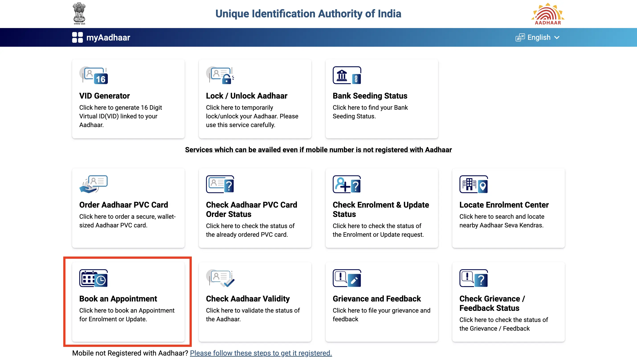Click 'temporarily lock/unlock your Aadhaar' description
Image resolution: width=637 pixels, height=364 pixels.
pos(252,116)
